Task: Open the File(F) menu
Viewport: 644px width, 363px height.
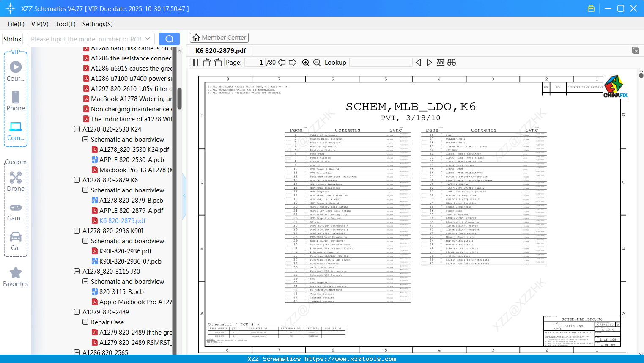Action: click(16, 24)
